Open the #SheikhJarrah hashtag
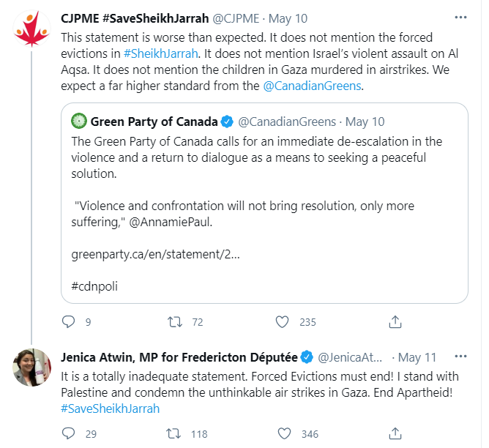This screenshot has height=448, width=489. [161, 53]
